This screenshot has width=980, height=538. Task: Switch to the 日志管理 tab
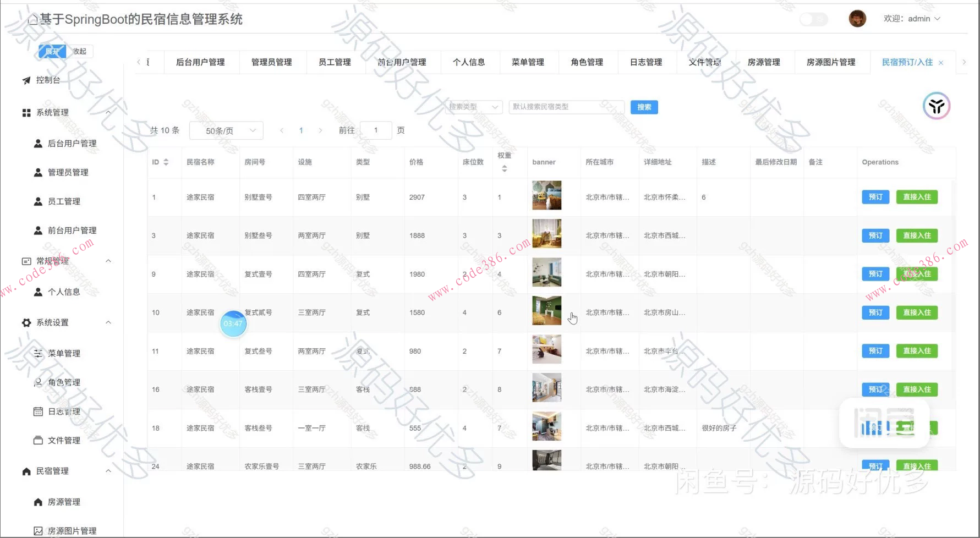tap(646, 62)
